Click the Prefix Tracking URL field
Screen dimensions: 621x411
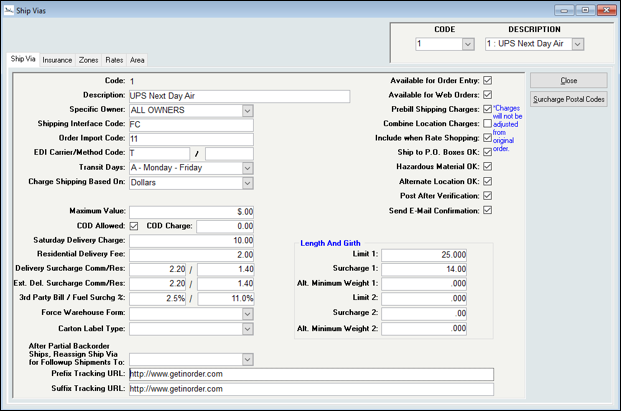(x=311, y=374)
